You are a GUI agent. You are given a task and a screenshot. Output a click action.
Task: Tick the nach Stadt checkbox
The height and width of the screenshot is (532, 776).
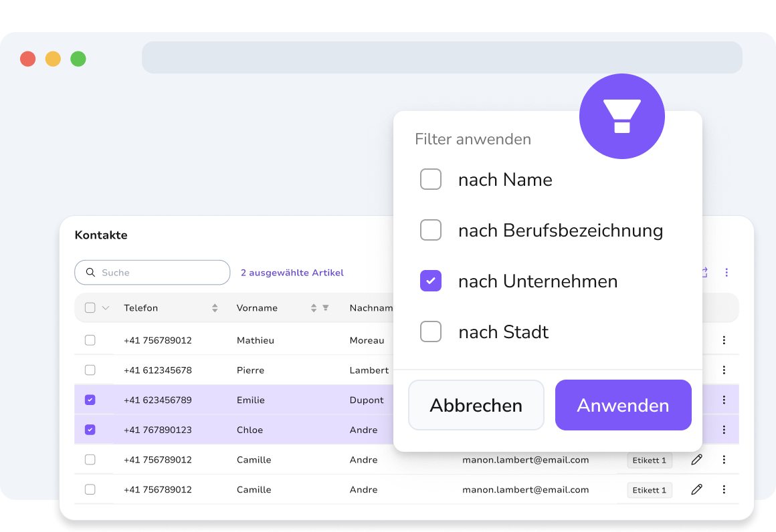[x=431, y=331]
